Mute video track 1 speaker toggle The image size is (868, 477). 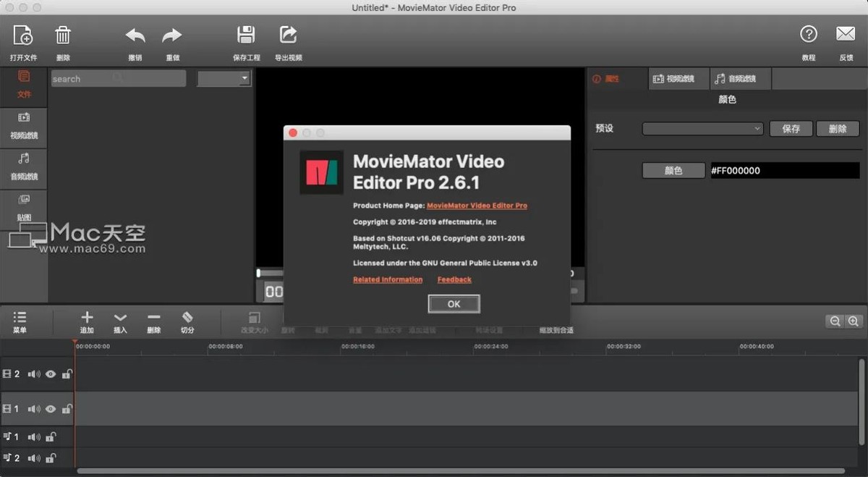[x=33, y=409]
